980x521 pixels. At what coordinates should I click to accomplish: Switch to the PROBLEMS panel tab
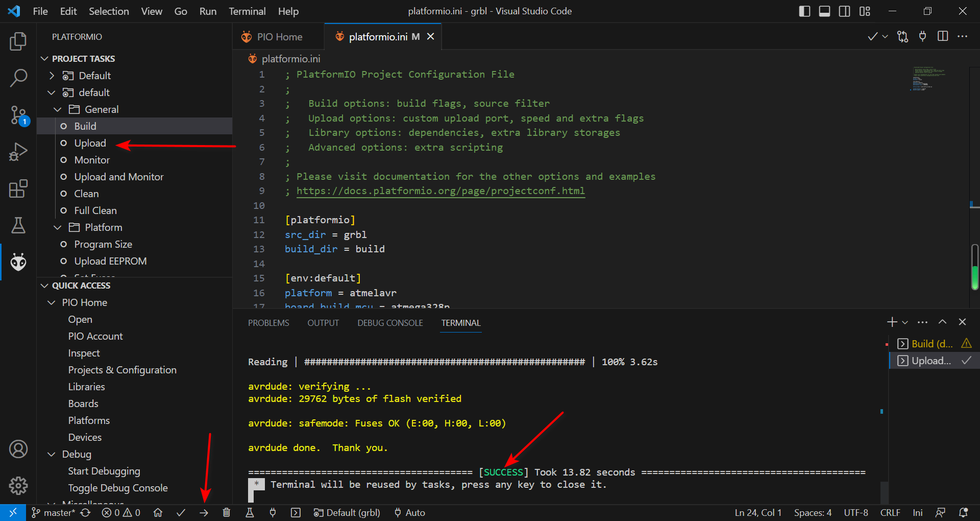point(268,323)
